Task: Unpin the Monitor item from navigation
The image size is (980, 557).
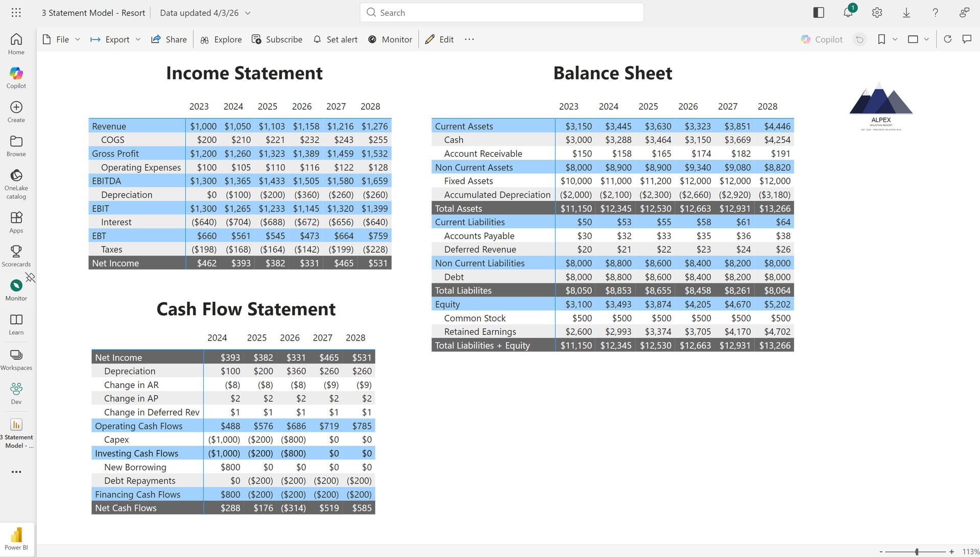Action: tap(31, 278)
